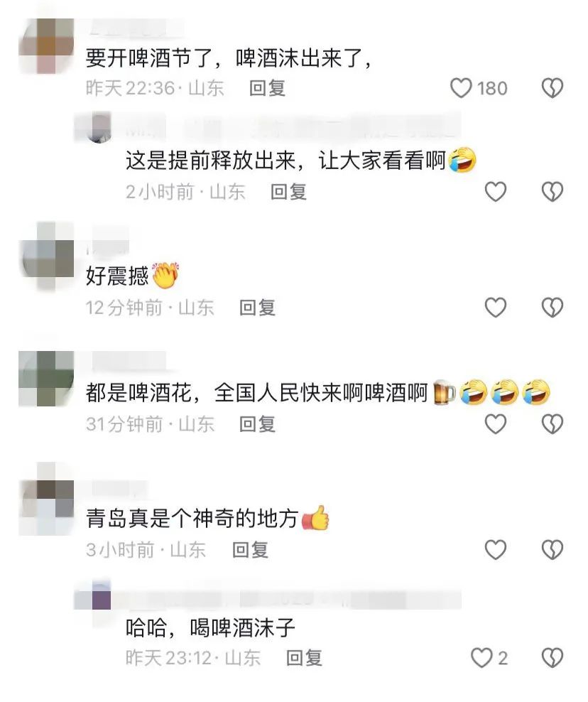Reply to the 昨天 23:12 comment
Screen dimensions: 588x702
tap(304, 658)
